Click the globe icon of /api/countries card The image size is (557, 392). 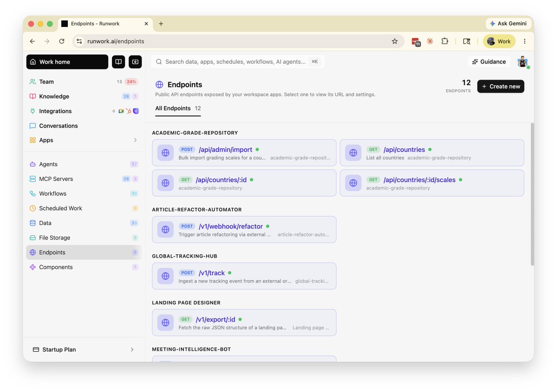tap(353, 153)
